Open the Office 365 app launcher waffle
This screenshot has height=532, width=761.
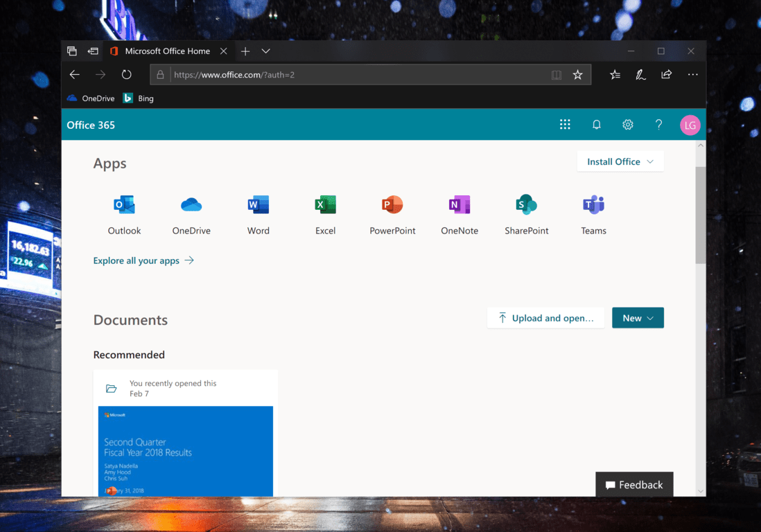pyautogui.click(x=565, y=125)
